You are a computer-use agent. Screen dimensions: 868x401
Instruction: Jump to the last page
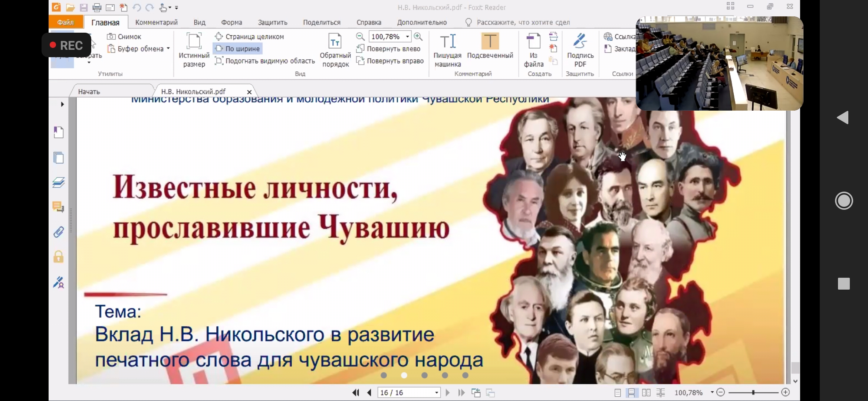(x=461, y=392)
